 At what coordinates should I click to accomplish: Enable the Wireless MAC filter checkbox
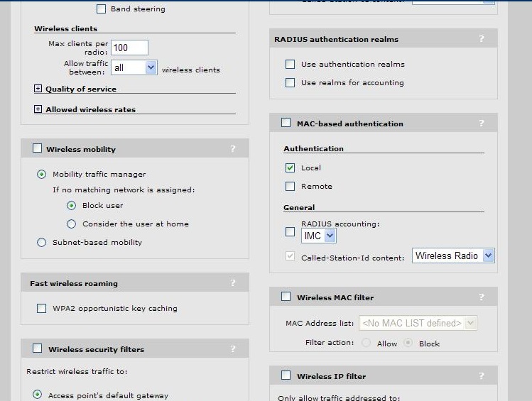286,297
